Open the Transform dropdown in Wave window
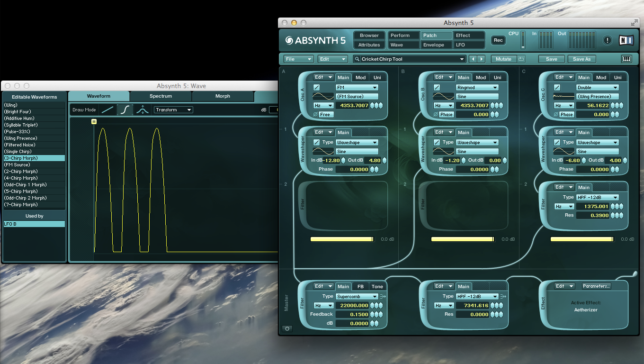The image size is (644, 364). pos(173,110)
